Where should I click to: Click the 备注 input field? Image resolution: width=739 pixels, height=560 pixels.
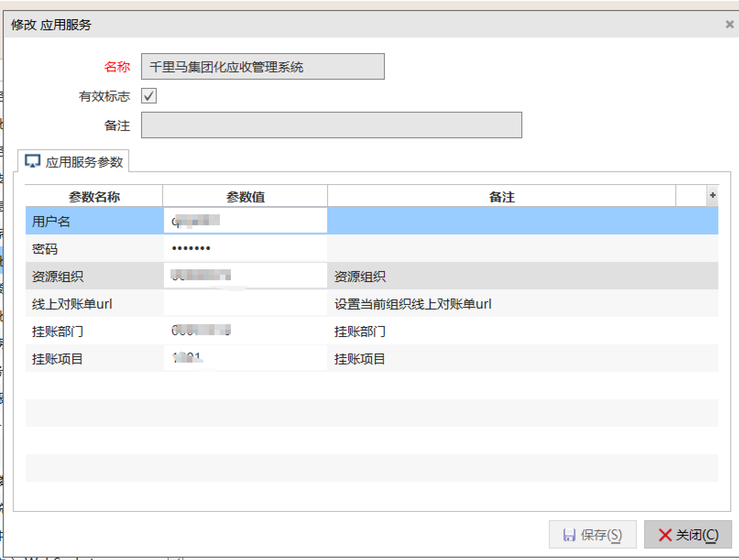(x=331, y=125)
